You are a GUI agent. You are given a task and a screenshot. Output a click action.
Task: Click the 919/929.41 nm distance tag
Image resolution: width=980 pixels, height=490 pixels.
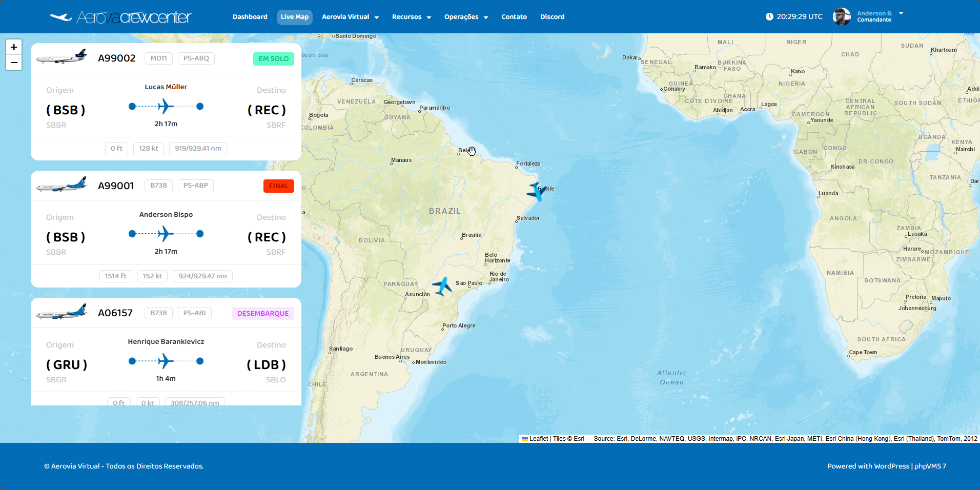click(198, 149)
